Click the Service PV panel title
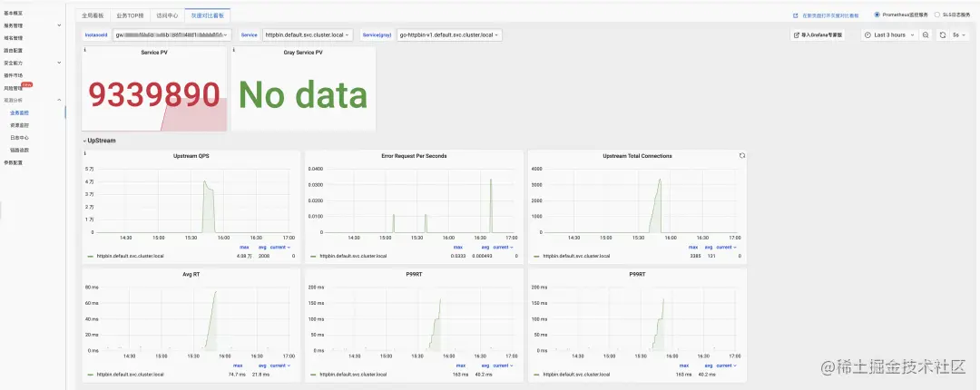The width and height of the screenshot is (980, 390). [x=154, y=53]
